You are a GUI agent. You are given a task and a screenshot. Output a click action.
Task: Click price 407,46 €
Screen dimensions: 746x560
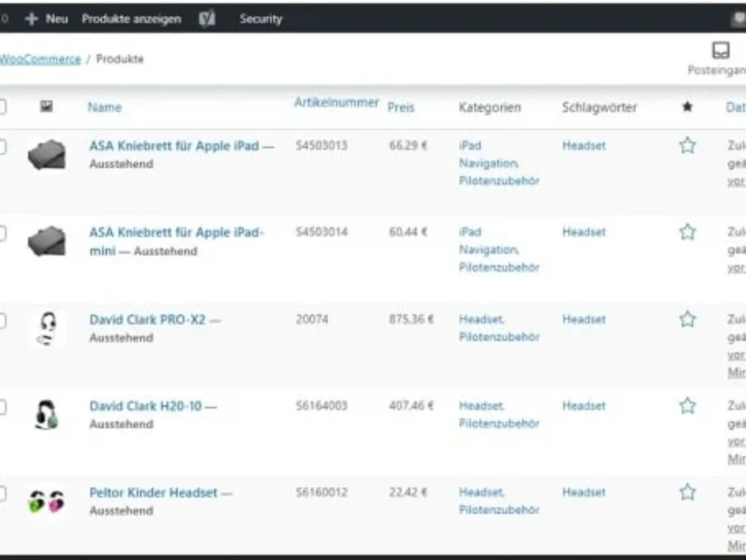411,406
